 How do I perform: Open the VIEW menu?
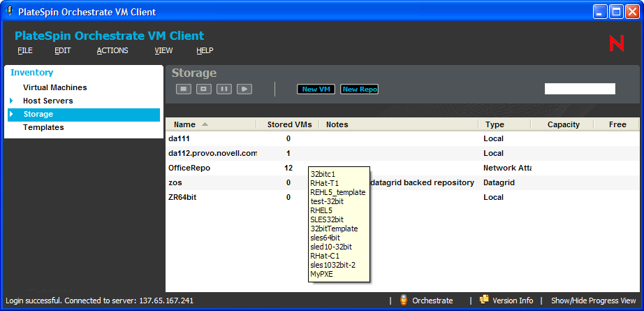click(x=163, y=50)
